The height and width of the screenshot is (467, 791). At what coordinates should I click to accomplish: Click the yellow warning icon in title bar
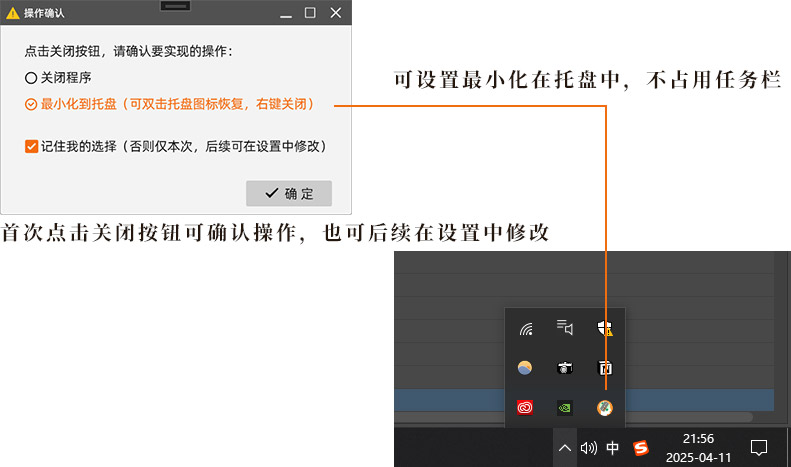click(x=13, y=13)
